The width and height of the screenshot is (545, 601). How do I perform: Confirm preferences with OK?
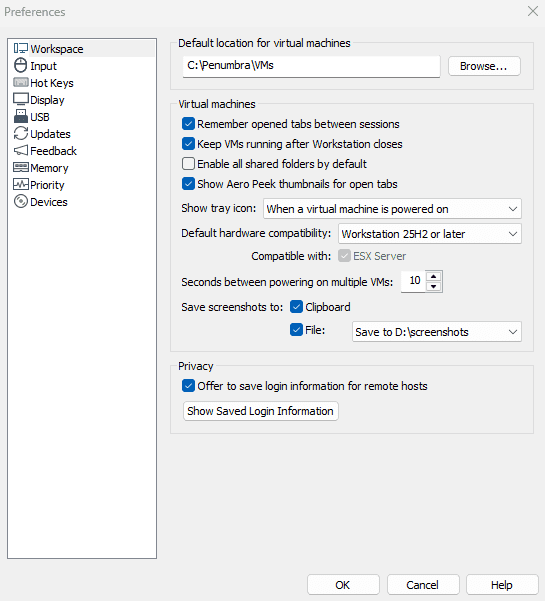(343, 585)
